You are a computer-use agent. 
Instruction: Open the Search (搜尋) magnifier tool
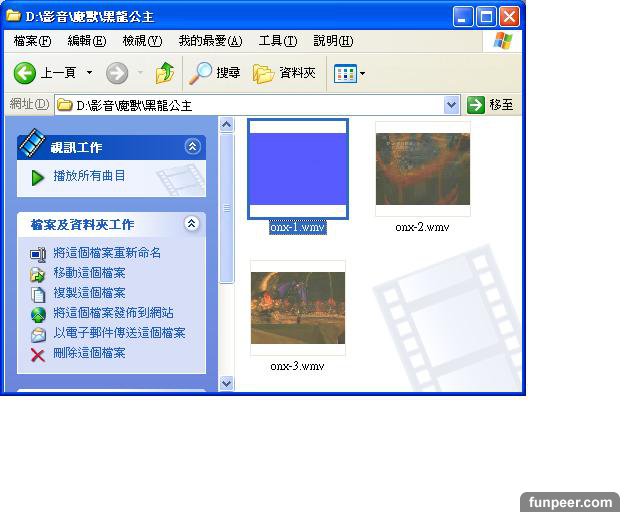pyautogui.click(x=202, y=73)
